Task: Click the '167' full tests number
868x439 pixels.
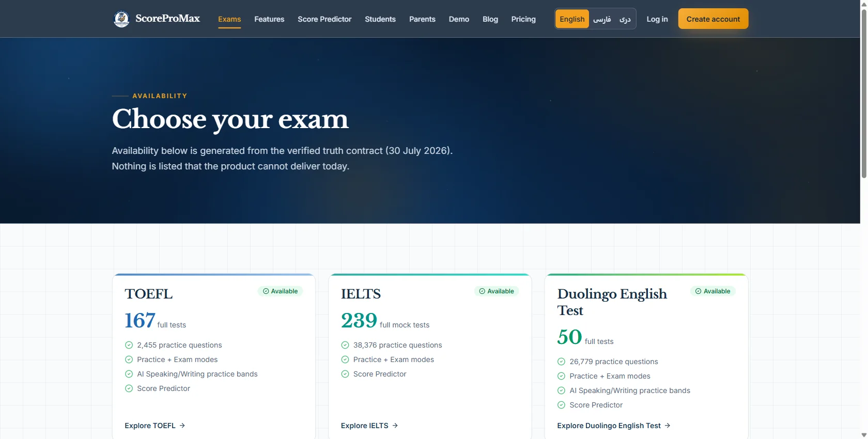Action: click(140, 321)
